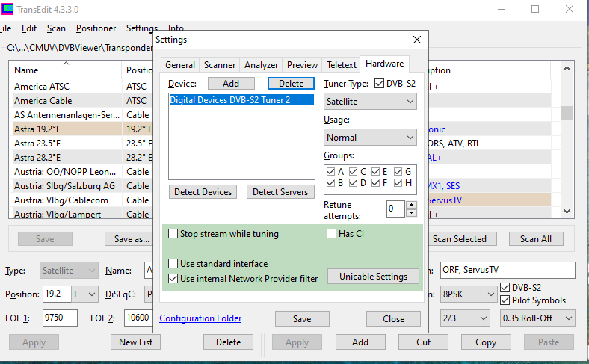This screenshot has height=364, width=589.
Task: Enable Stop stream while tuning checkbox
Action: pos(173,234)
